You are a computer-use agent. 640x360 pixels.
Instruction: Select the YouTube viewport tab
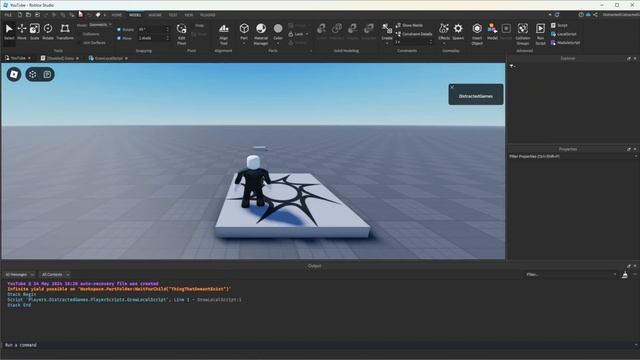point(18,58)
